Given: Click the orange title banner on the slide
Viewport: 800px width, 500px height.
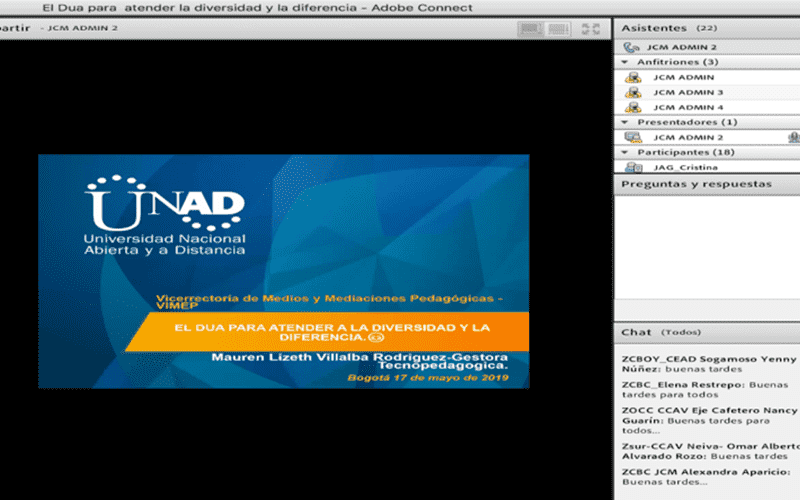Looking at the screenshot, I should click(327, 332).
